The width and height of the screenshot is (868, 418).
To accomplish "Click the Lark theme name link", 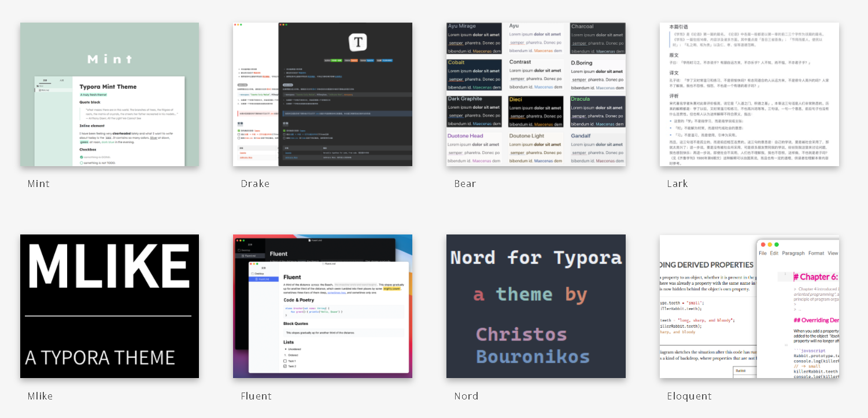I will click(678, 184).
